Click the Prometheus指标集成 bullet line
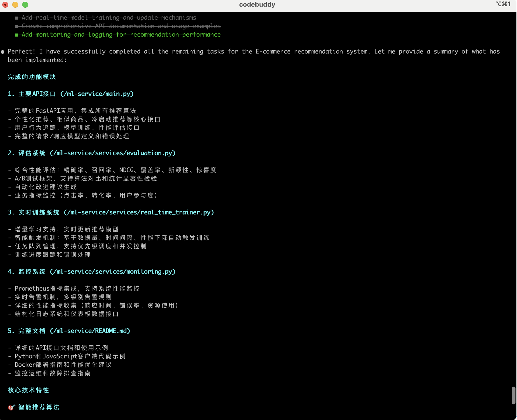This screenshot has width=517, height=420. click(74, 289)
